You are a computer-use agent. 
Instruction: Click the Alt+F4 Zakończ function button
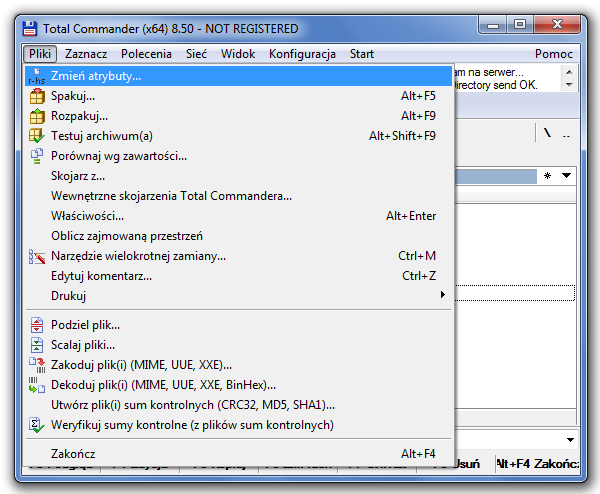tap(538, 464)
